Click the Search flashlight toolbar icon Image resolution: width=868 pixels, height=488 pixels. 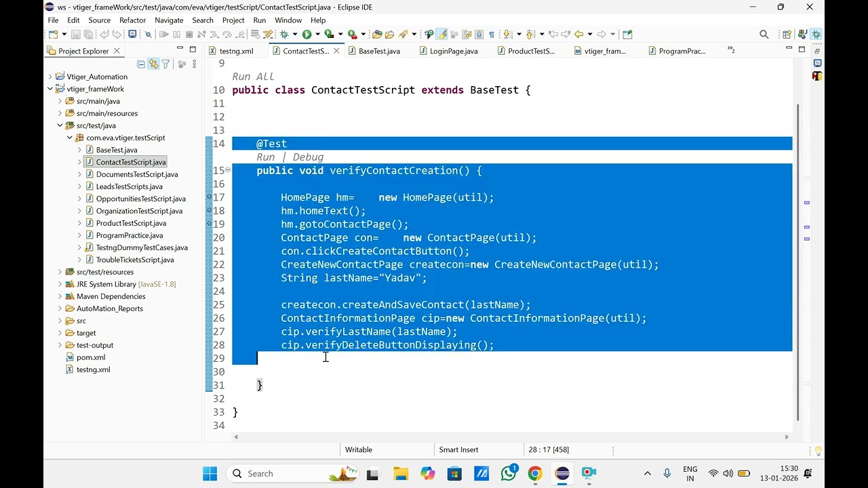[403, 34]
